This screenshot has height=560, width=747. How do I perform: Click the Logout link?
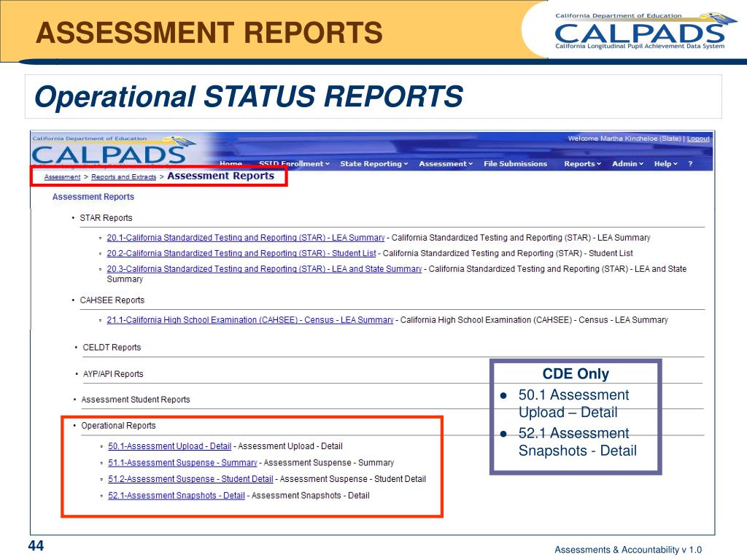click(698, 139)
